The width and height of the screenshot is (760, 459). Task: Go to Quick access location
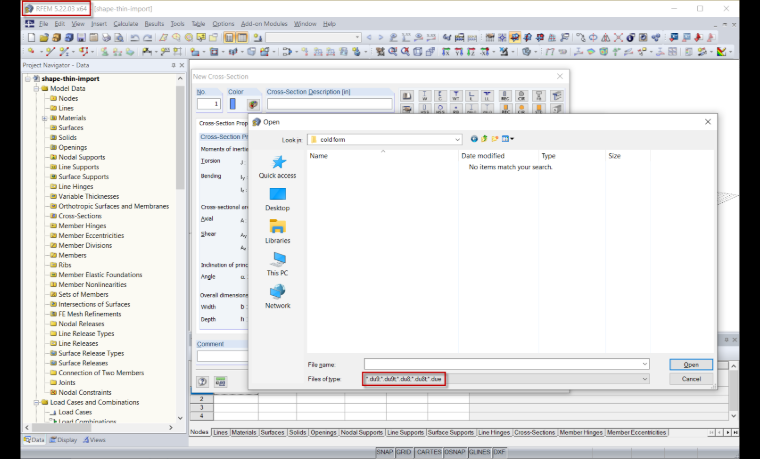[277, 167]
